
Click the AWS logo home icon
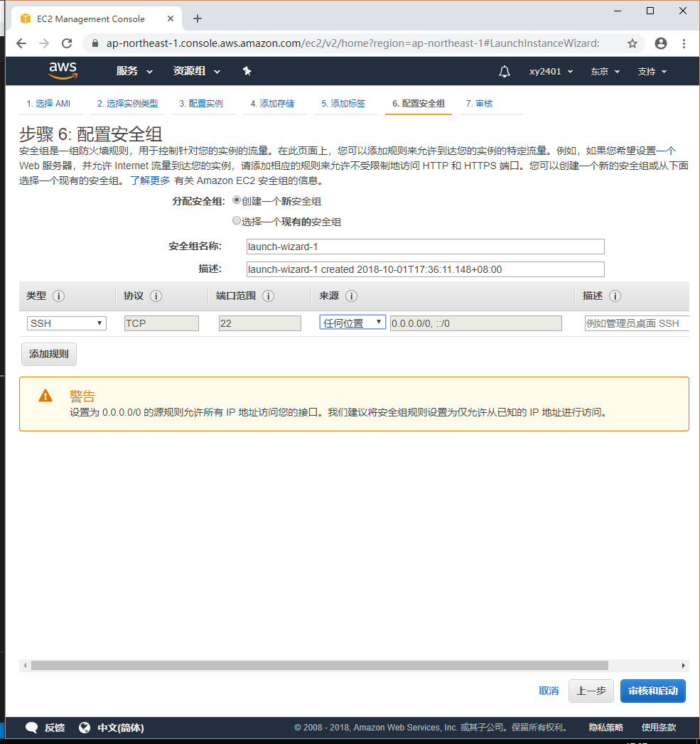coord(63,70)
